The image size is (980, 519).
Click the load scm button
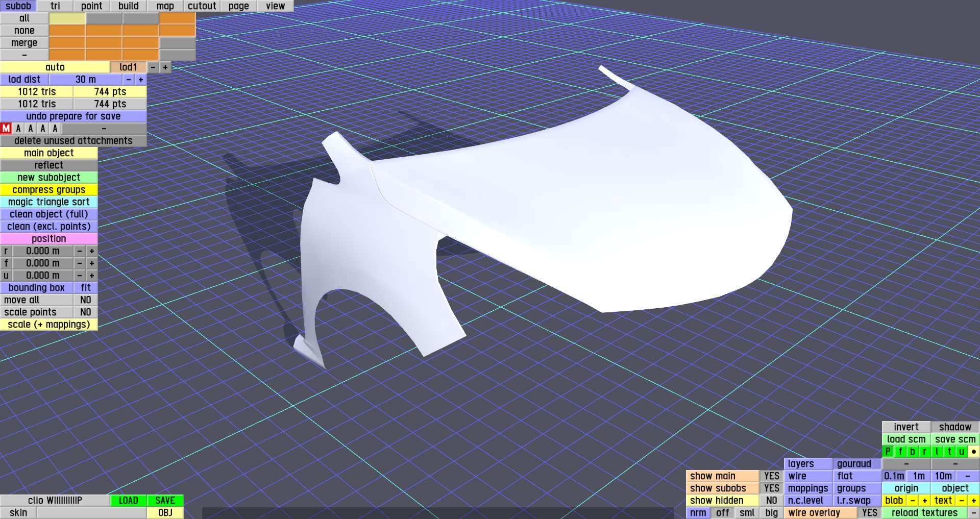point(906,439)
